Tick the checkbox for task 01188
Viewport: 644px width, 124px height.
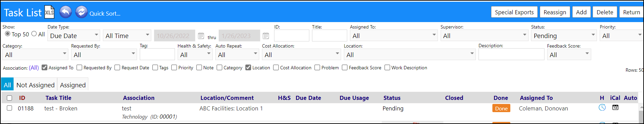tap(9, 108)
